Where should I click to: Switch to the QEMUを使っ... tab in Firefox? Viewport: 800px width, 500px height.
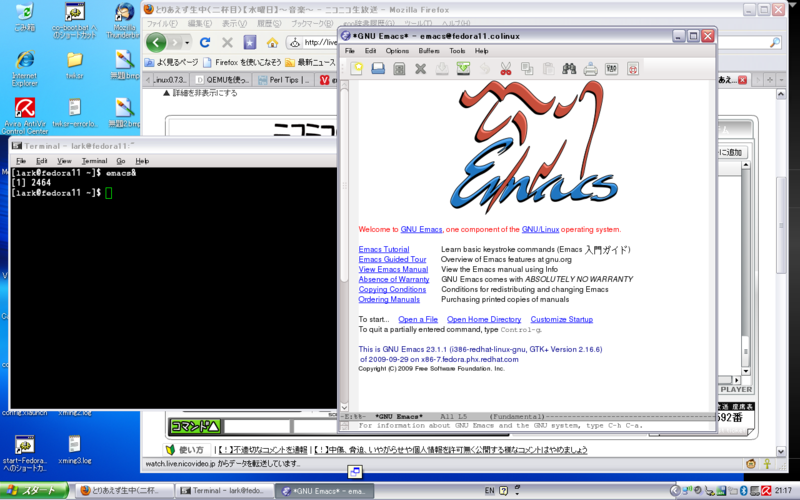[222, 80]
